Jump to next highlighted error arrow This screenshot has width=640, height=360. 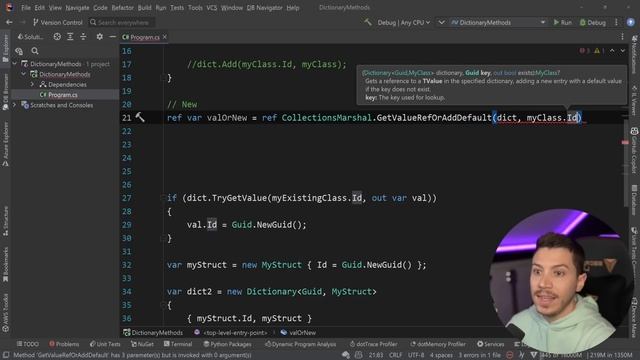click(623, 51)
